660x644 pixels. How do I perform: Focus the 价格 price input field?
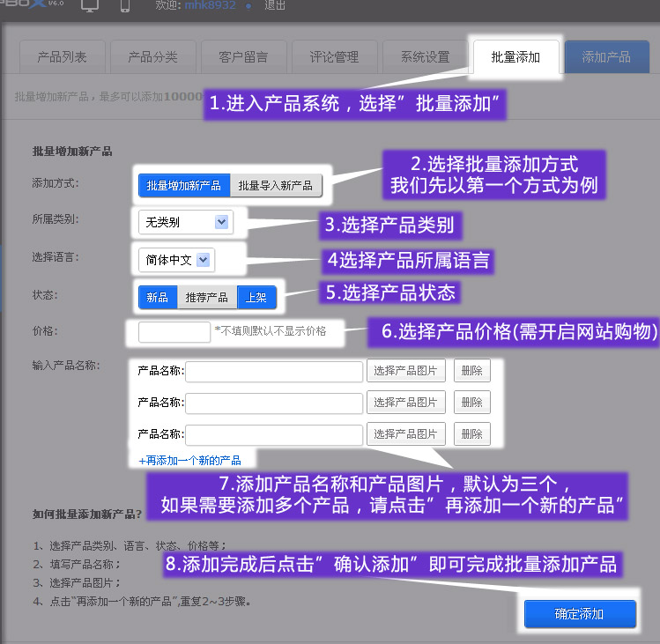point(174,331)
